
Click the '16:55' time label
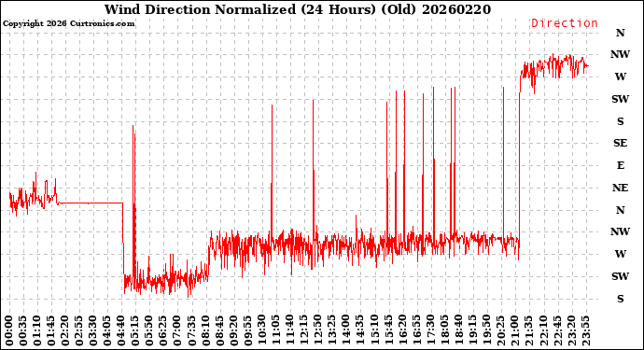[x=416, y=331]
